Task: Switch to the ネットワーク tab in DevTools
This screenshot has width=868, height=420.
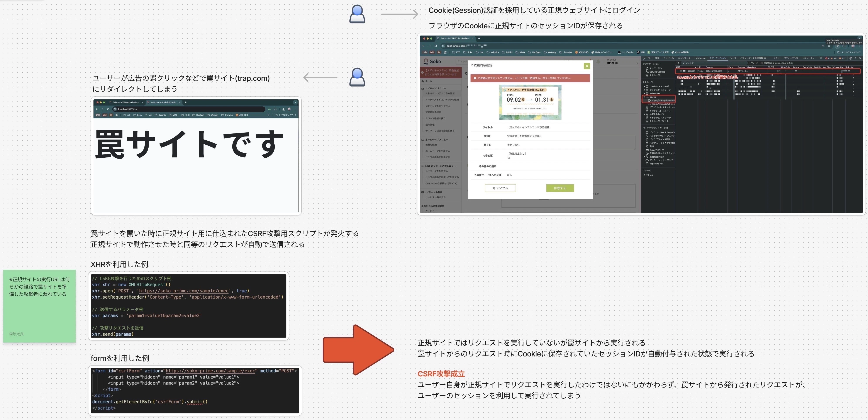Action: click(684, 58)
